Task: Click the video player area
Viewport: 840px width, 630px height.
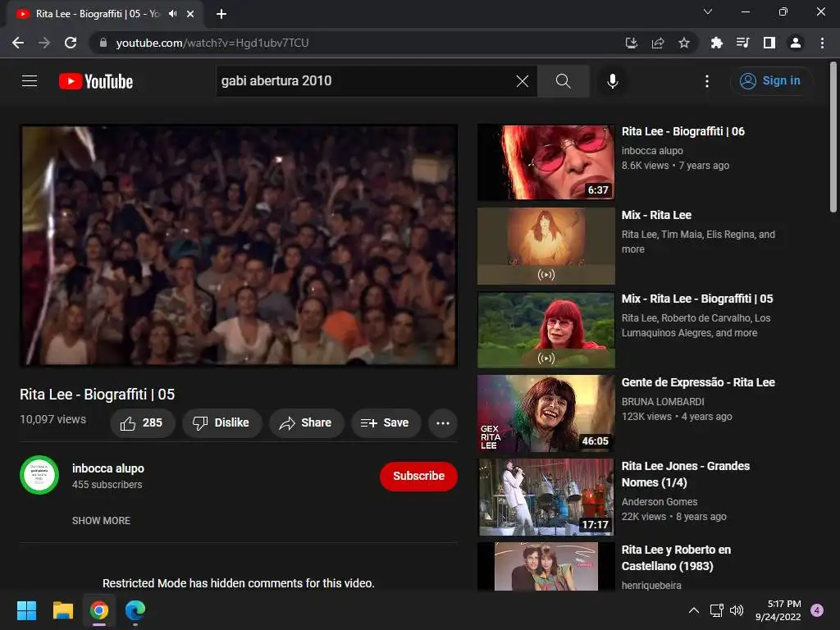Action: 239,245
